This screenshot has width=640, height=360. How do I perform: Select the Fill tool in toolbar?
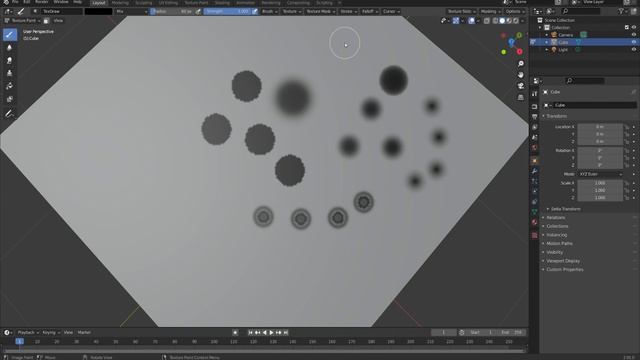pyautogui.click(x=10, y=86)
